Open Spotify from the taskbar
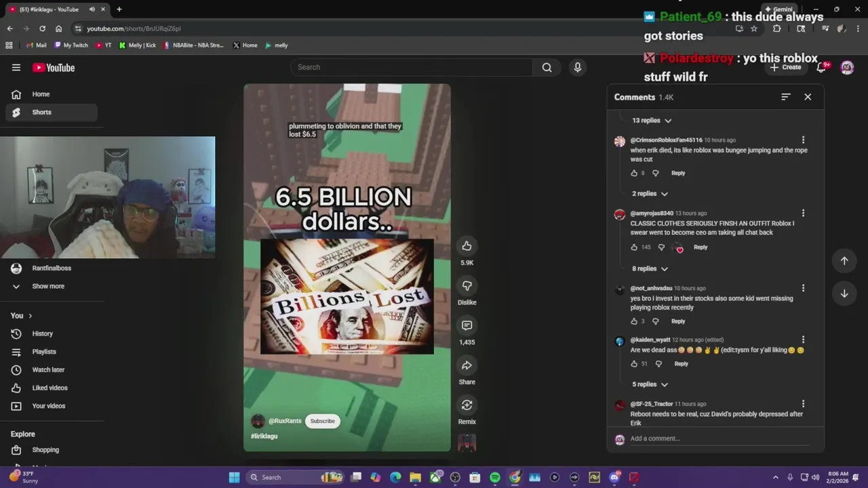Image resolution: width=868 pixels, height=488 pixels. [x=495, y=477]
